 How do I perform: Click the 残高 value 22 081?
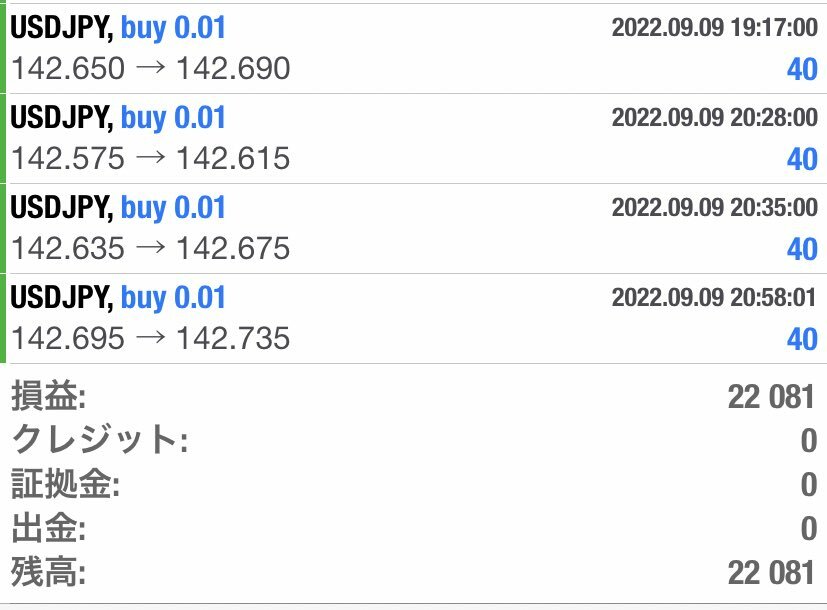pos(771,572)
